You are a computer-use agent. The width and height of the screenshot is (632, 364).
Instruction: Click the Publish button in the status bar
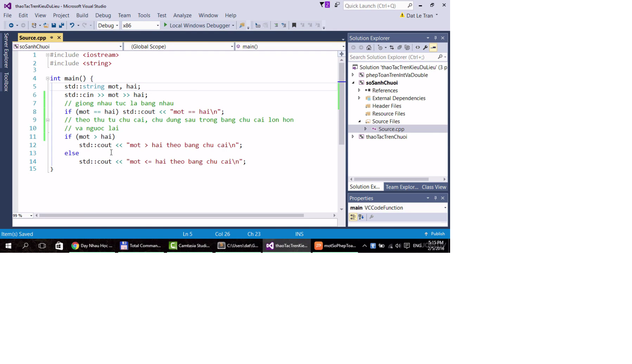pyautogui.click(x=435, y=234)
